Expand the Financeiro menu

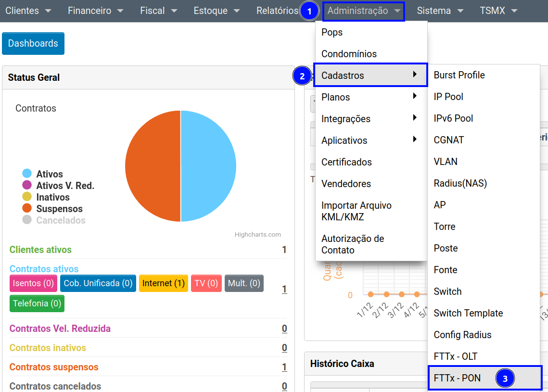coord(95,11)
